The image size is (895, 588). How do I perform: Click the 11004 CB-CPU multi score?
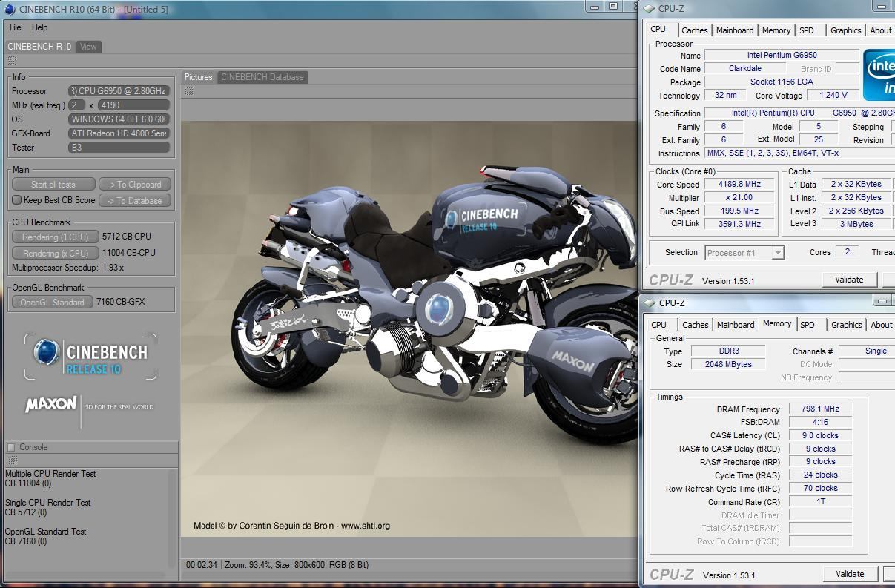pyautogui.click(x=128, y=253)
